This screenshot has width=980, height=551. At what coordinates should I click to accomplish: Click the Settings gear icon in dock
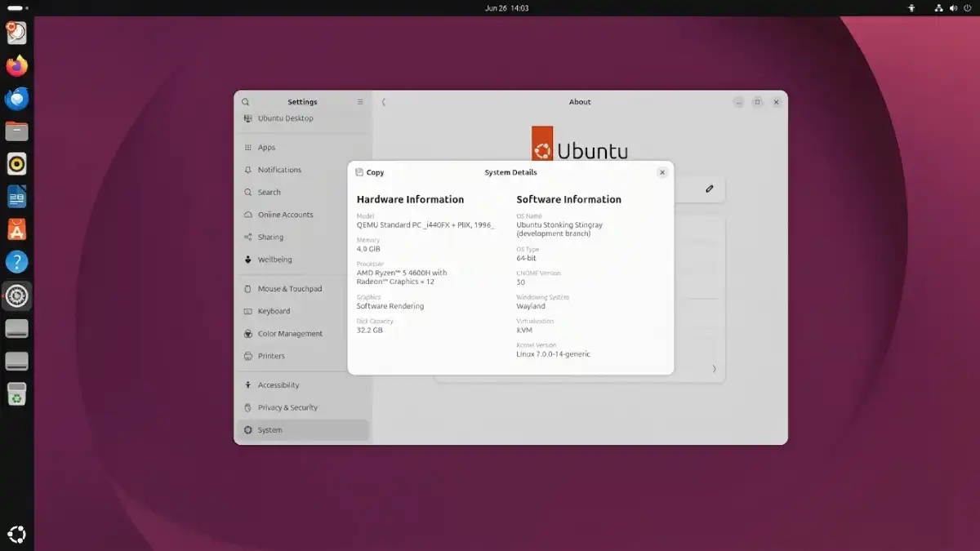(16, 295)
